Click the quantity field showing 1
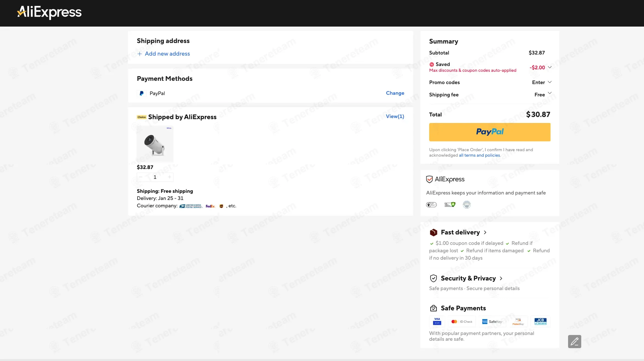 click(x=155, y=177)
